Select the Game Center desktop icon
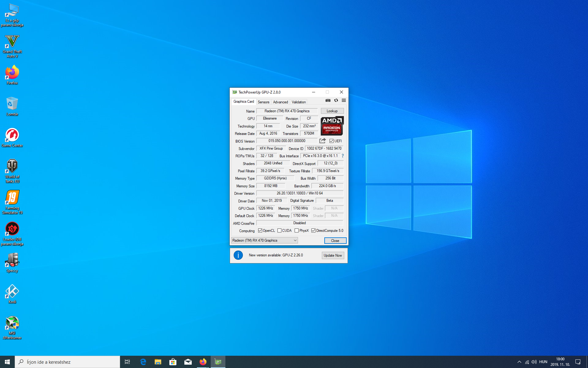Viewport: 588px width, 368px height. click(x=12, y=138)
